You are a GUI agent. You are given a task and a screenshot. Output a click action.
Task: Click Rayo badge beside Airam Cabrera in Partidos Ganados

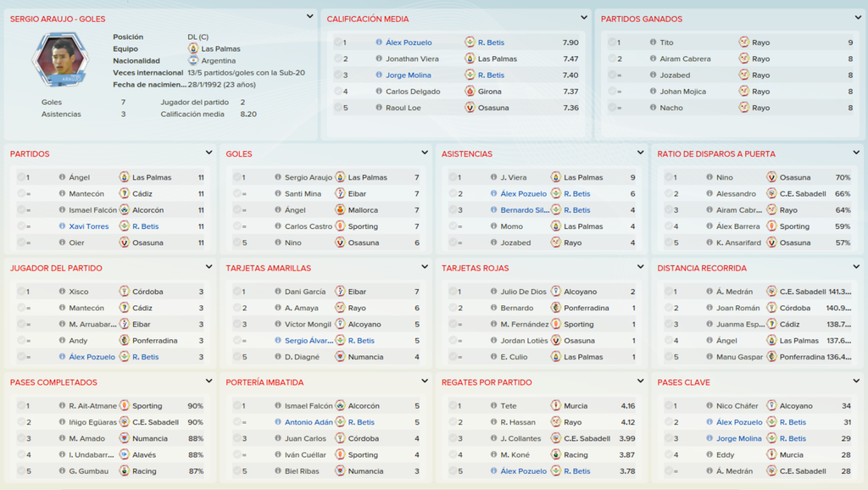[x=743, y=58]
